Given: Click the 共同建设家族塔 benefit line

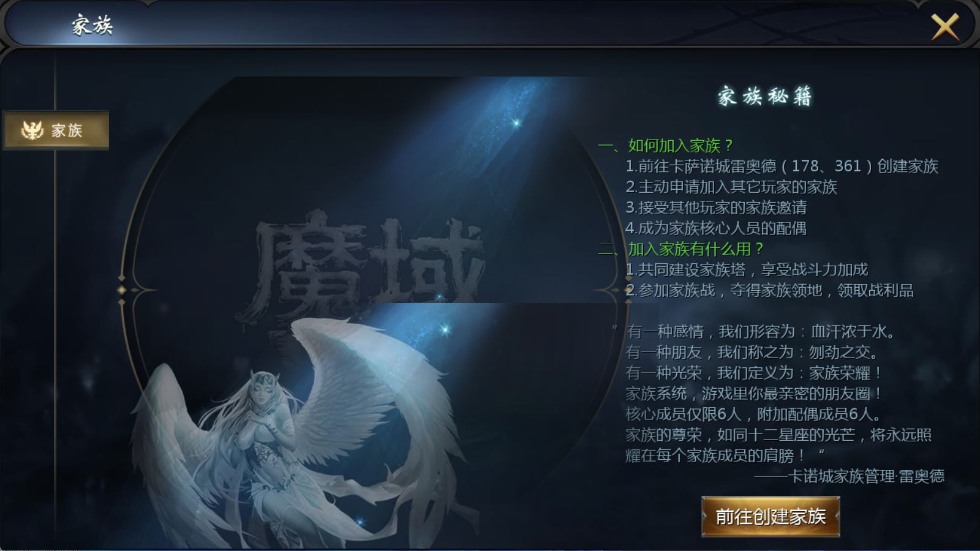Looking at the screenshot, I should coord(747,269).
